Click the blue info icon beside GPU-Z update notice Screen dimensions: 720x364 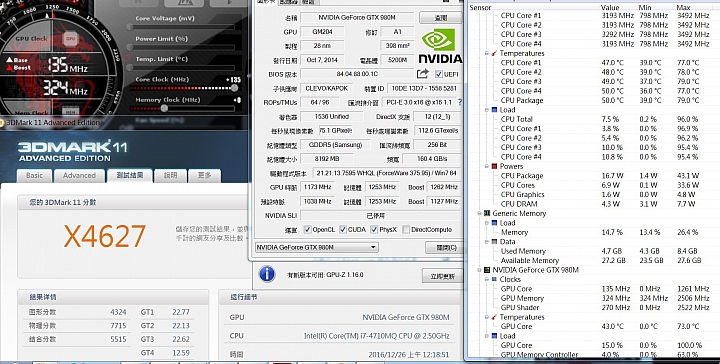pyautogui.click(x=267, y=274)
